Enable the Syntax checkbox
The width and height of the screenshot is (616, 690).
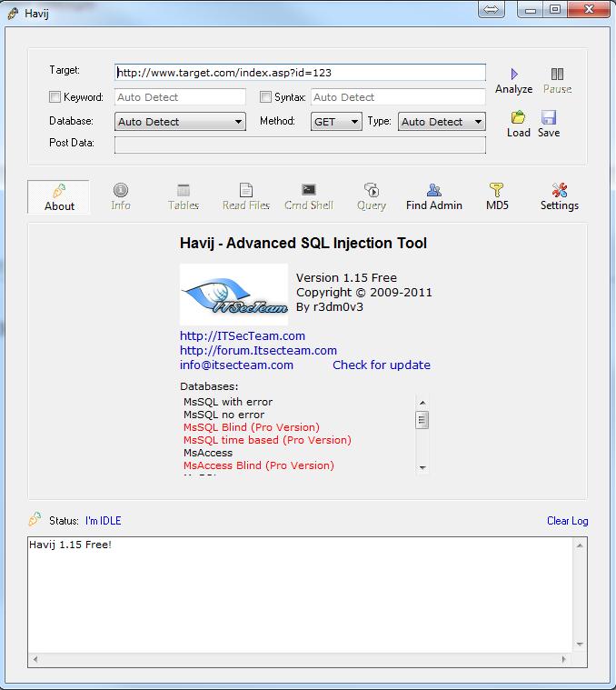265,96
